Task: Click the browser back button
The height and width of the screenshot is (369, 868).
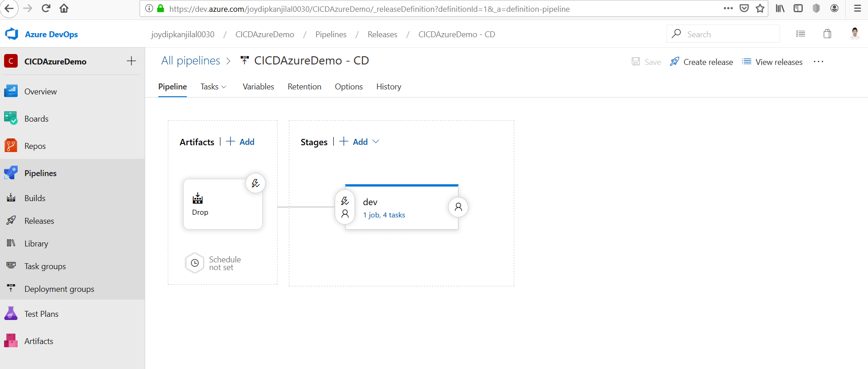Action: tap(9, 8)
